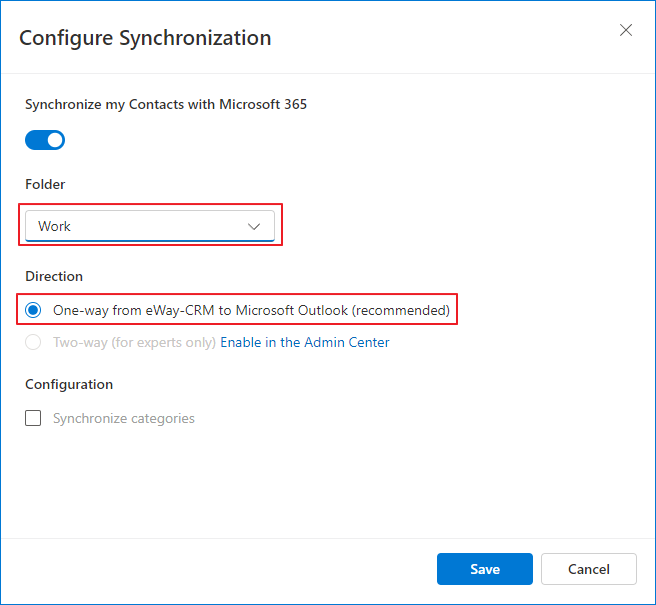Toggle Synchronize my Contacts with Microsoft 365 switch

coord(45,140)
